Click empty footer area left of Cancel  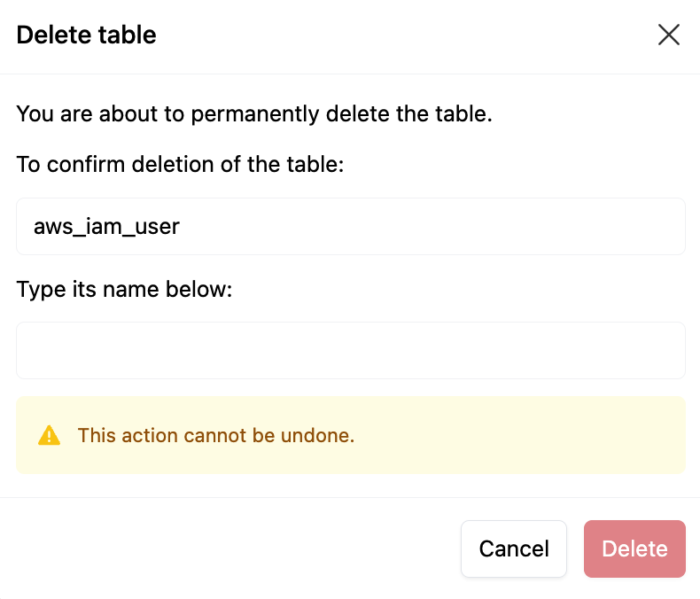(x=230, y=548)
